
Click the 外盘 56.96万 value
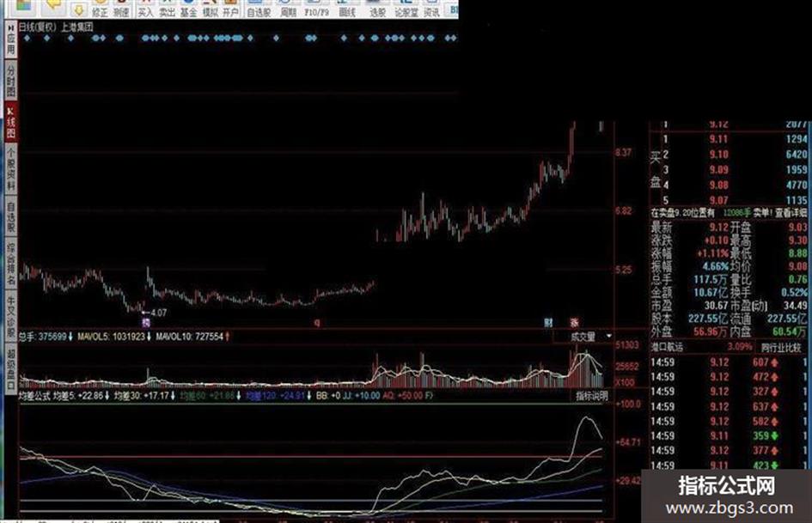(x=710, y=331)
